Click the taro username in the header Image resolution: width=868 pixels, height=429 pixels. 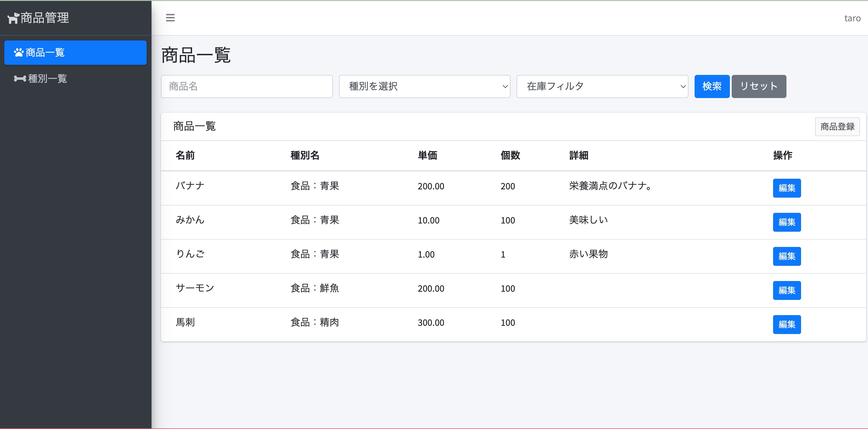pyautogui.click(x=852, y=18)
